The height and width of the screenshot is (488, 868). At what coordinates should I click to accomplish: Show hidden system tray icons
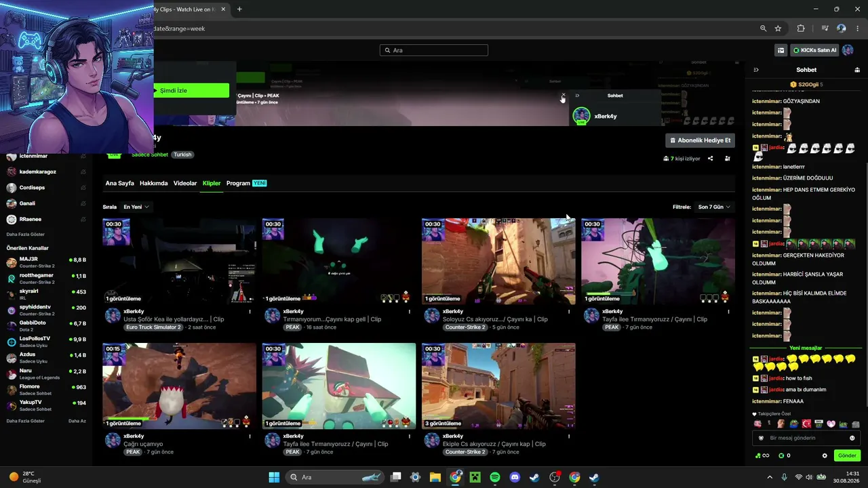(x=769, y=477)
